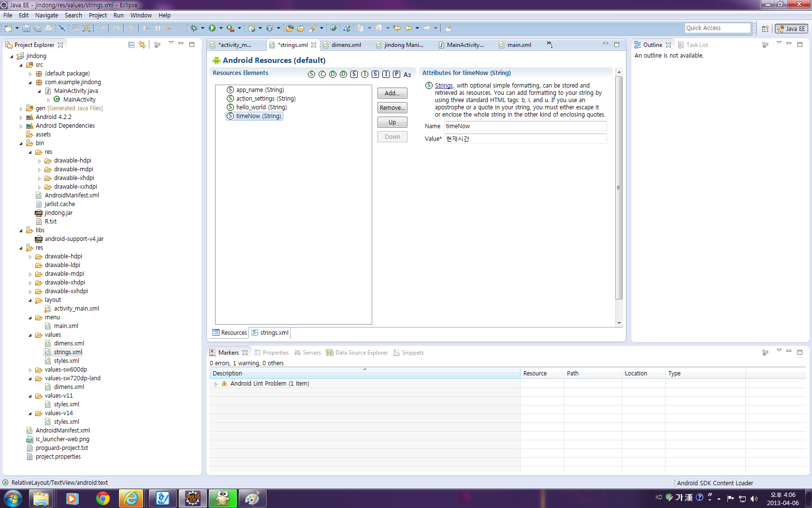The height and width of the screenshot is (508, 812).
Task: Click the volume speaker tray icon
Action: coord(754,499)
